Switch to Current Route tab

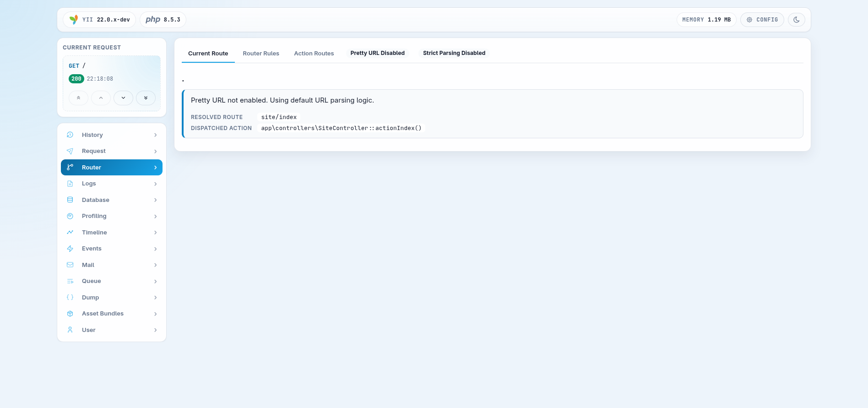pos(208,54)
